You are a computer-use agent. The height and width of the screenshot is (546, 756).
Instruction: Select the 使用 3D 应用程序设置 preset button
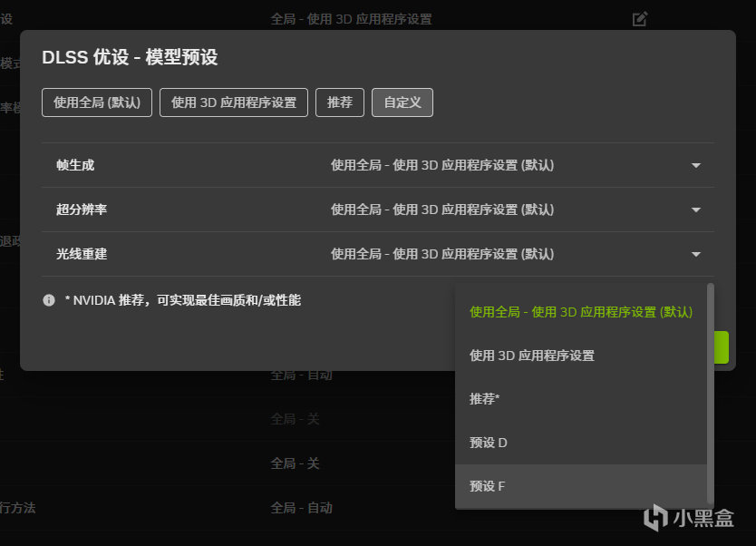[234, 102]
